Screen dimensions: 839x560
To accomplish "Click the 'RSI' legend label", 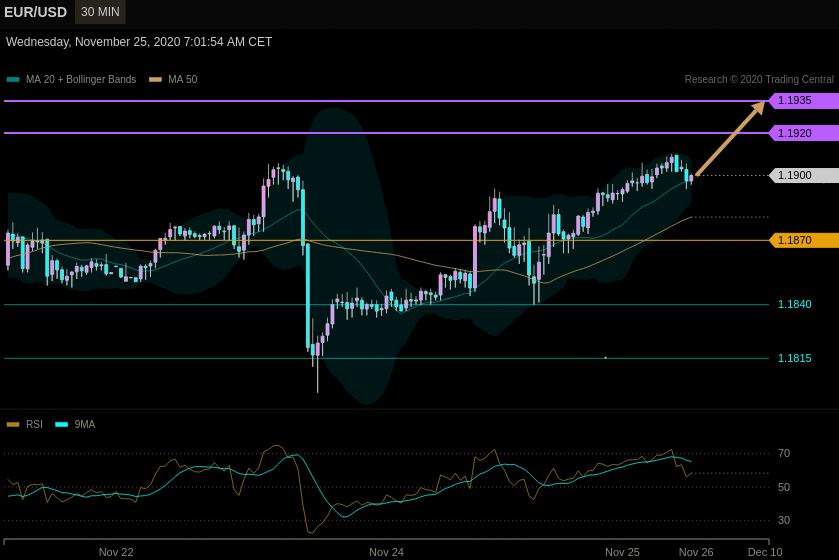I will tap(34, 424).
